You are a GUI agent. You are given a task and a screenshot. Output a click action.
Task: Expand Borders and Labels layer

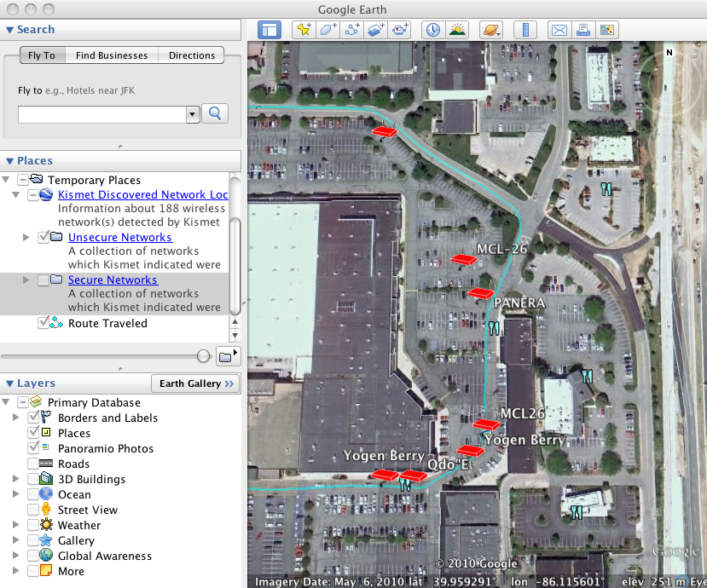pyautogui.click(x=16, y=418)
